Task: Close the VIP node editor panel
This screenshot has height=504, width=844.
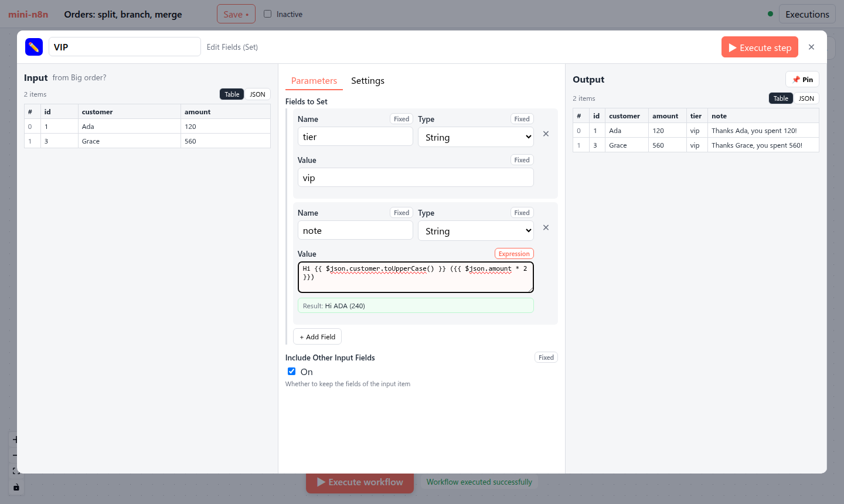Action: (x=811, y=47)
